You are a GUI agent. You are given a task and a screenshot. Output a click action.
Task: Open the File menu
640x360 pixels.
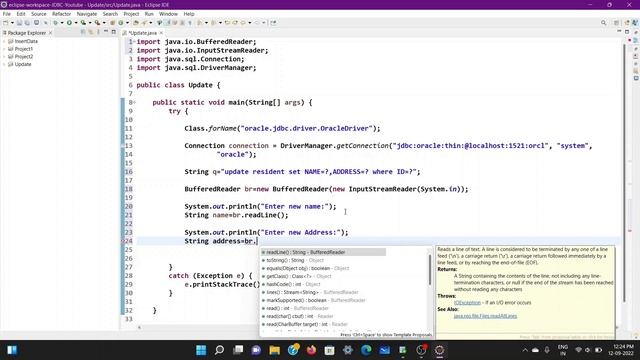7,14
